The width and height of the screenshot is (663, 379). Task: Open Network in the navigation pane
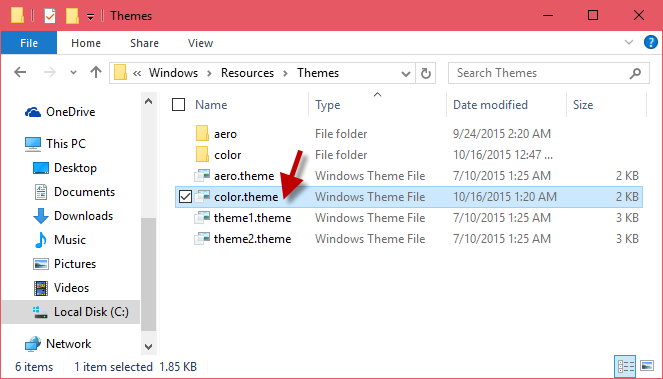tap(58, 344)
